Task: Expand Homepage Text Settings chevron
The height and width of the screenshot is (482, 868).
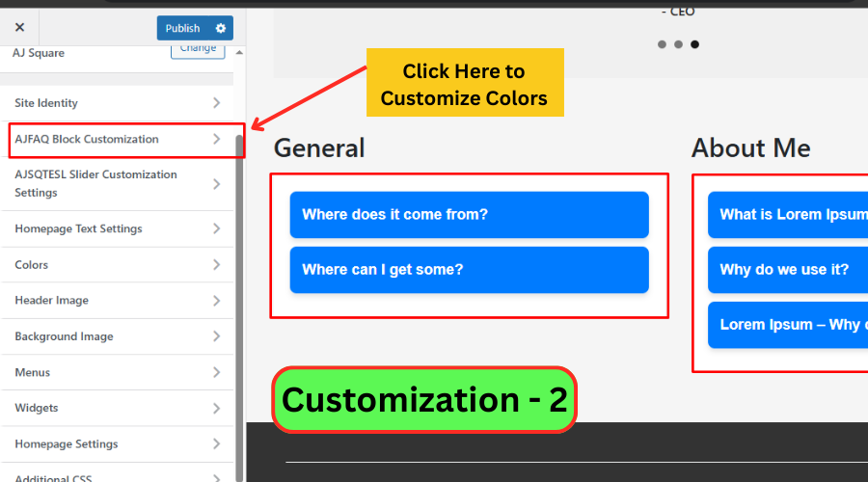Action: 216,228
